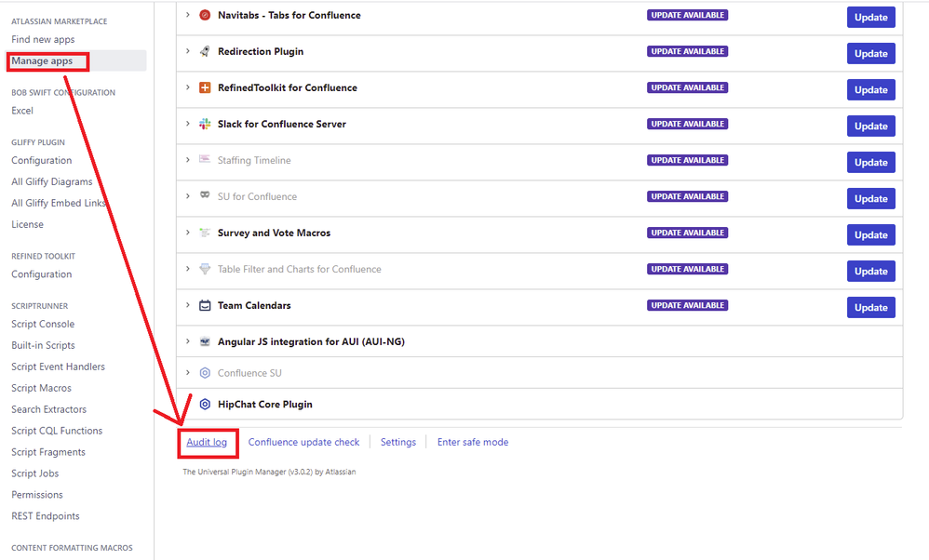
Task: Update the Navitabs plugin
Action: click(870, 17)
